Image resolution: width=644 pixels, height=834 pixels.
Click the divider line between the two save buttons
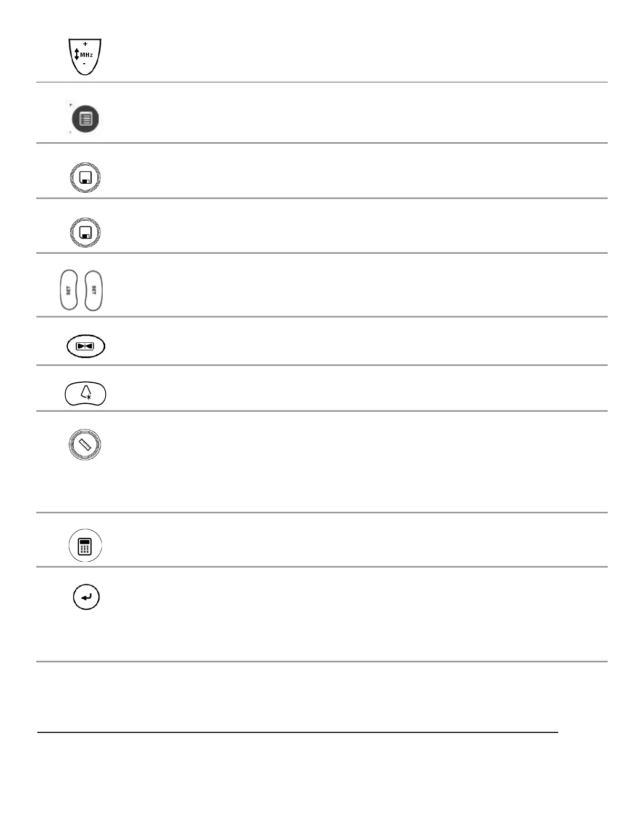[x=321, y=198]
